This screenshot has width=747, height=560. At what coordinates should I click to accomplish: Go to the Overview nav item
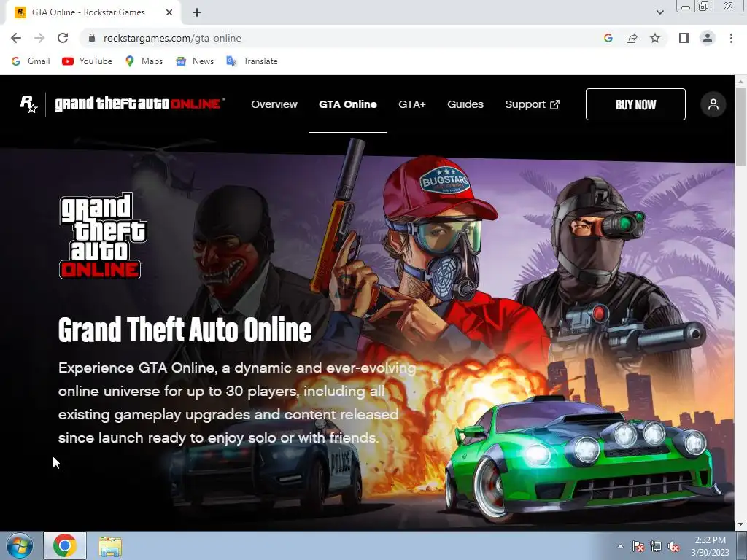[x=274, y=104]
